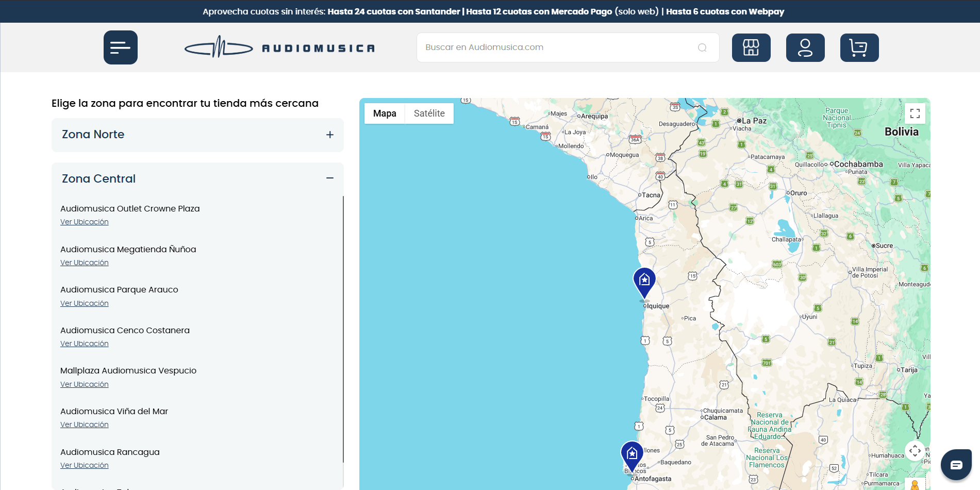
Task: Open the hamburger menu button
Action: coord(121,47)
